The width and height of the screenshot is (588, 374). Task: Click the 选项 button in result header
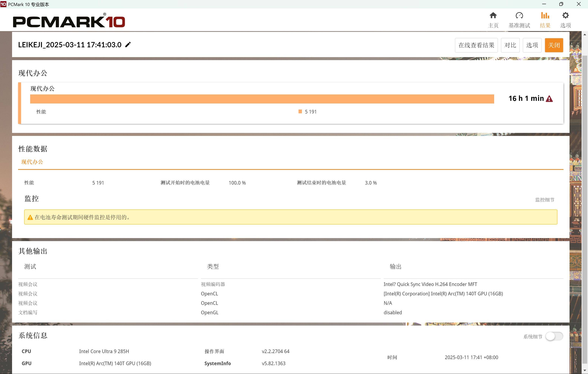click(532, 45)
